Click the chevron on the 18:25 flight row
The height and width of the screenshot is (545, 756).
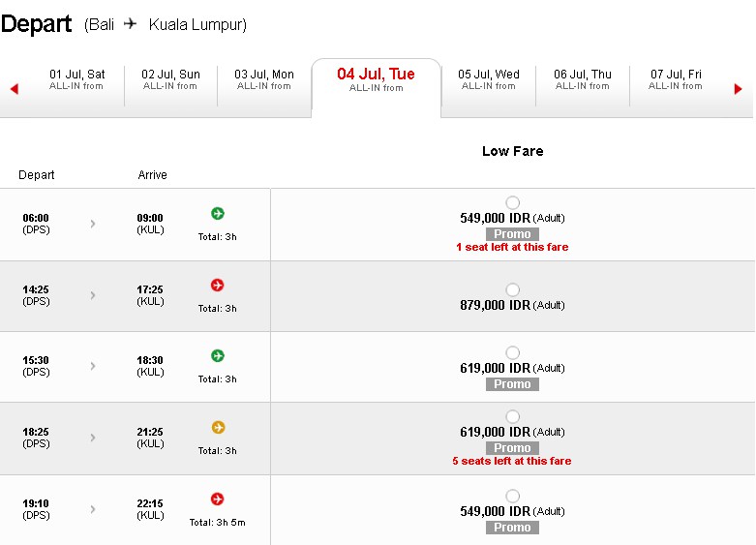click(x=93, y=438)
